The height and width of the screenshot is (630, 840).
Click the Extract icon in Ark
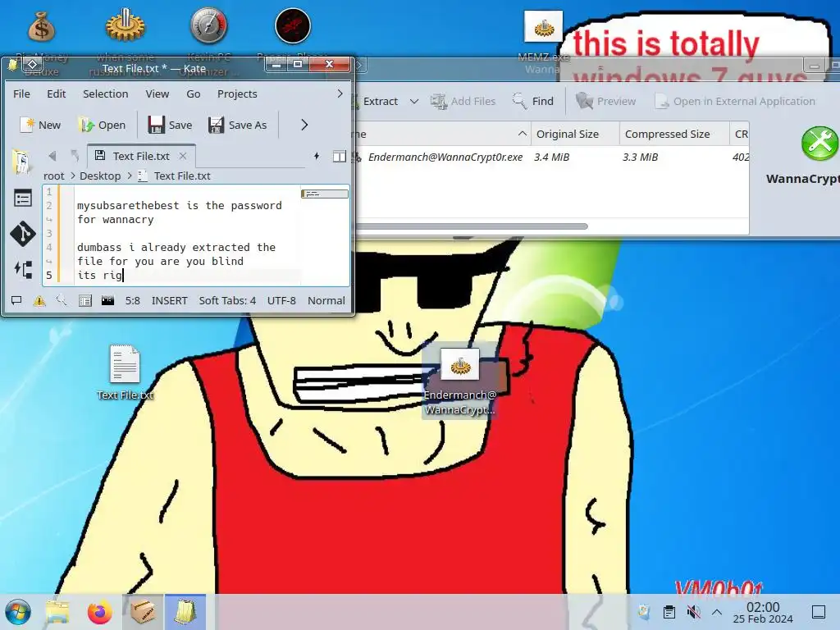[x=355, y=101]
